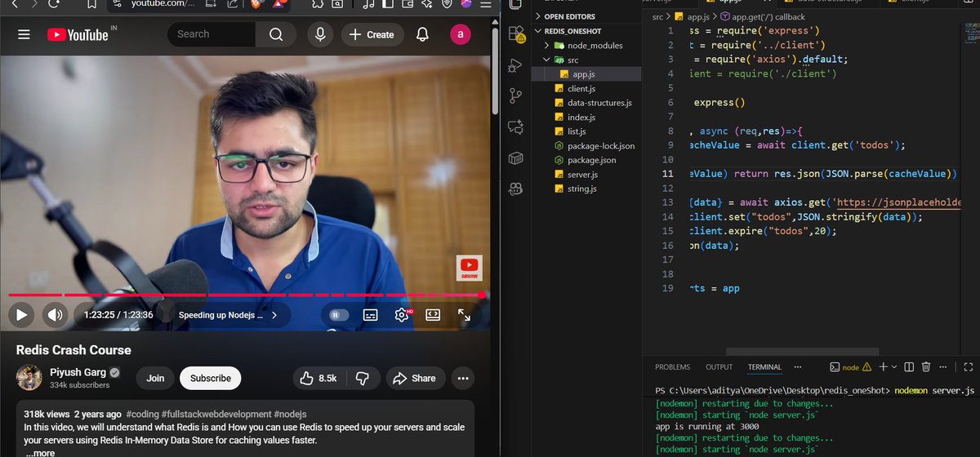Start voice search with the microphone icon

coord(320,34)
